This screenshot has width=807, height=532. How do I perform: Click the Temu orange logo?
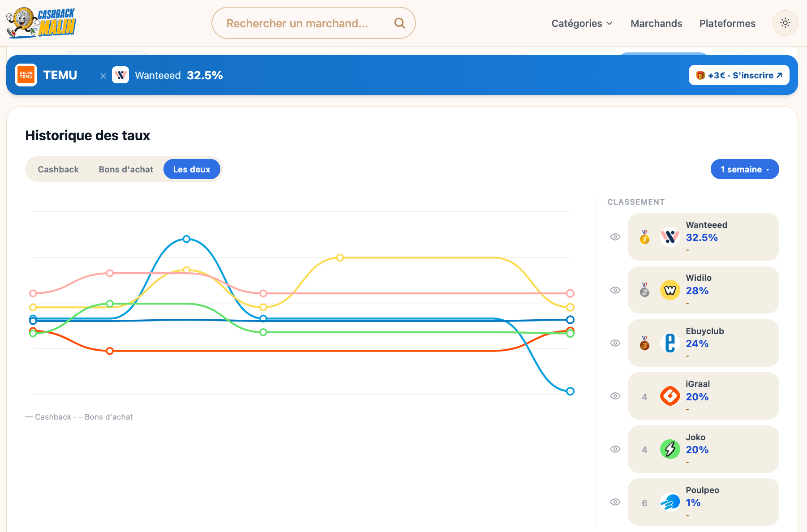pyautogui.click(x=26, y=75)
